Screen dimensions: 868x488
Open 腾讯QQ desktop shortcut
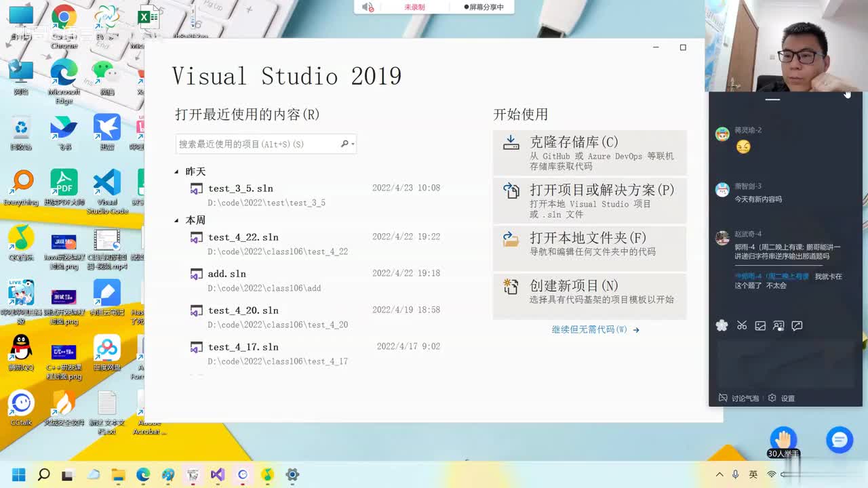(21, 352)
